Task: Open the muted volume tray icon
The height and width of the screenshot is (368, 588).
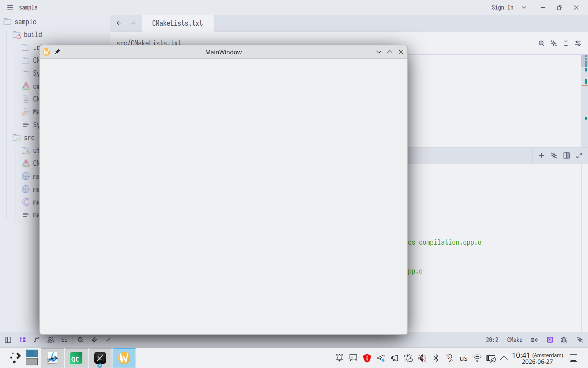Action: [422, 358]
